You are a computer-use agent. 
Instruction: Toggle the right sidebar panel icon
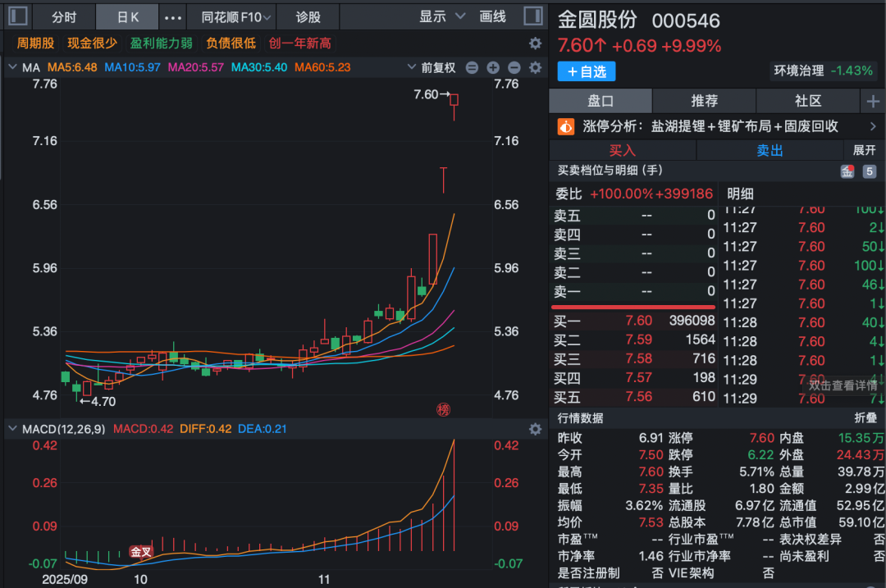[x=532, y=16]
